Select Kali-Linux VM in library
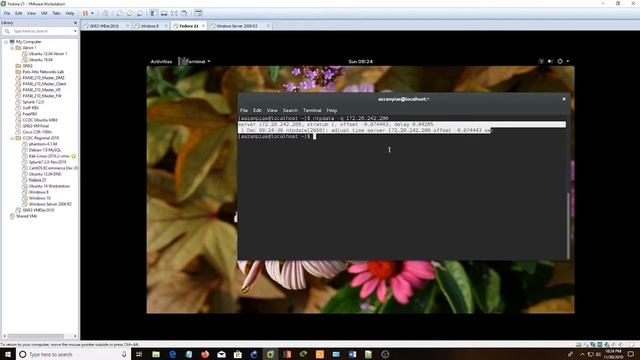 coord(49,156)
